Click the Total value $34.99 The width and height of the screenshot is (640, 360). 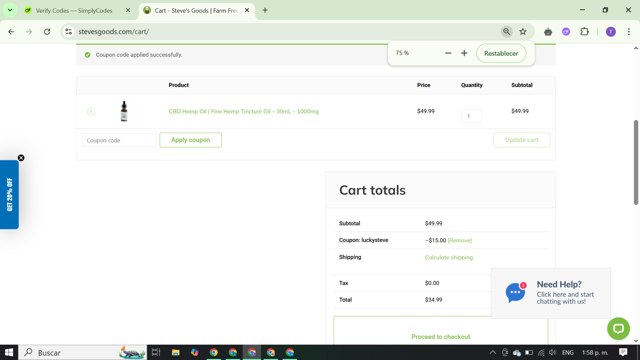click(x=433, y=300)
